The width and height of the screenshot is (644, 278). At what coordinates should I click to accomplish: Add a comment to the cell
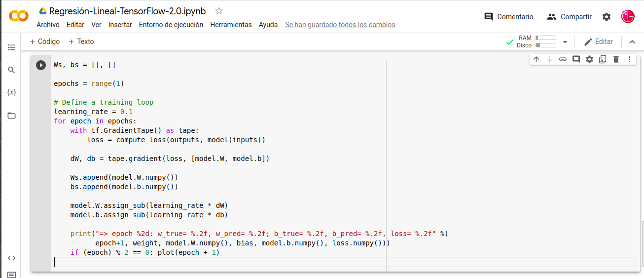pos(576,59)
